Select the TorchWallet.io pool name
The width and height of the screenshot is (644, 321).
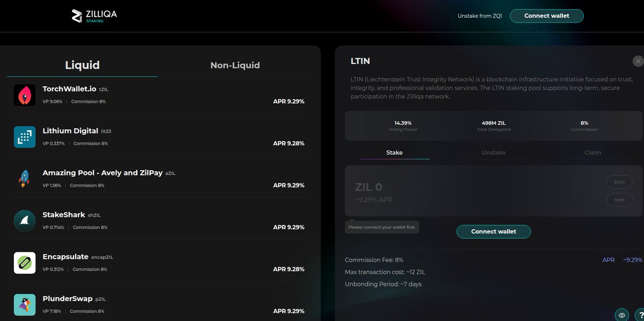[69, 89]
